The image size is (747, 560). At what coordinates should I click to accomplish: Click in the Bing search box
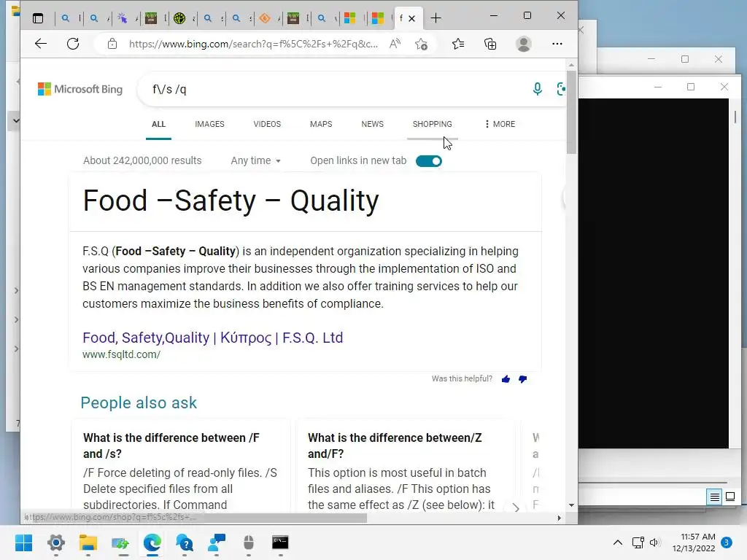click(x=333, y=89)
